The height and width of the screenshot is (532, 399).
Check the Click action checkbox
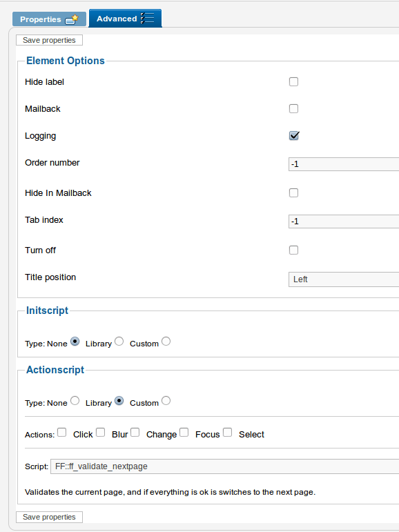(62, 432)
